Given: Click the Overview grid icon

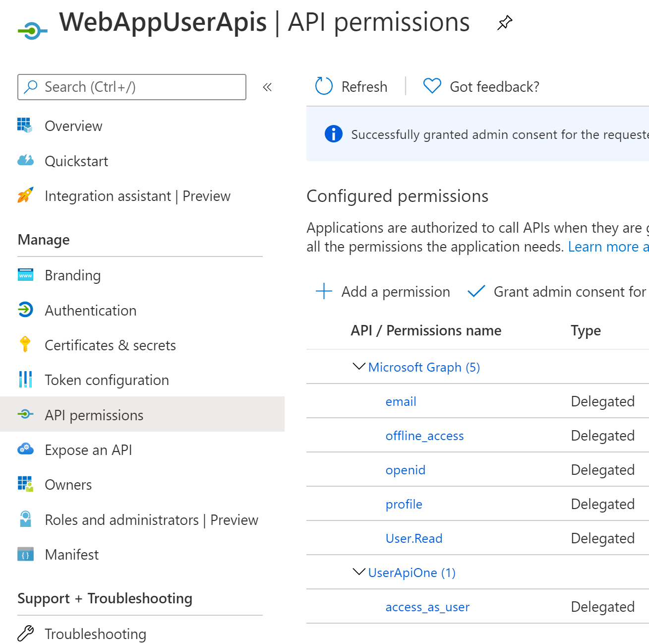Looking at the screenshot, I should (x=25, y=126).
